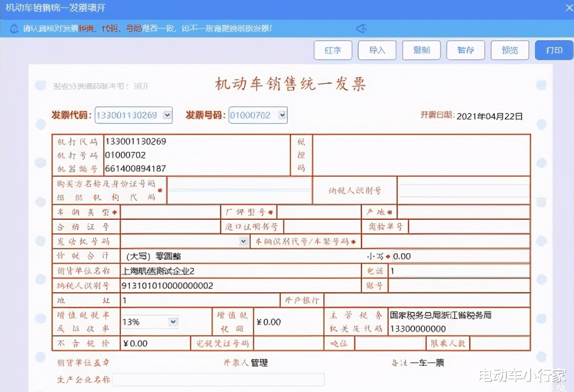Click the tax authority name 国家税务总局浙江省税务局
This screenshot has height=392, width=574.
pyautogui.click(x=441, y=315)
